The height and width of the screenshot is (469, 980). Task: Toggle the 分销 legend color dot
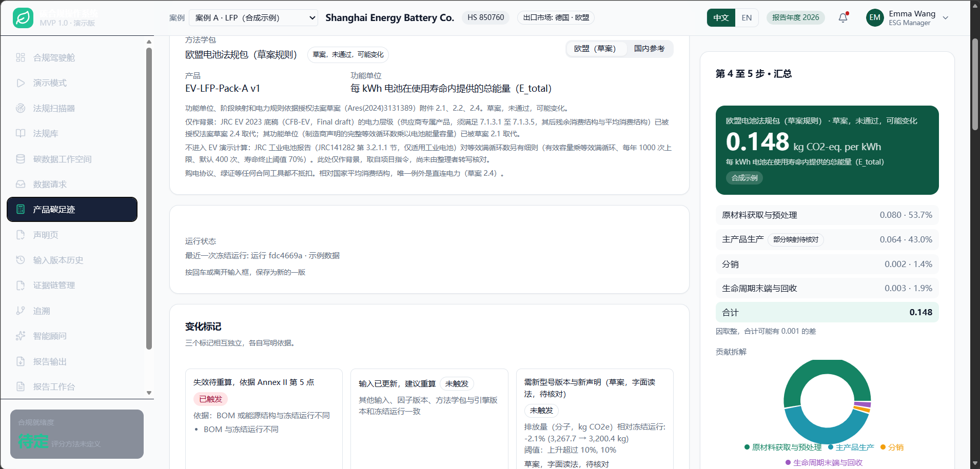pos(883,447)
